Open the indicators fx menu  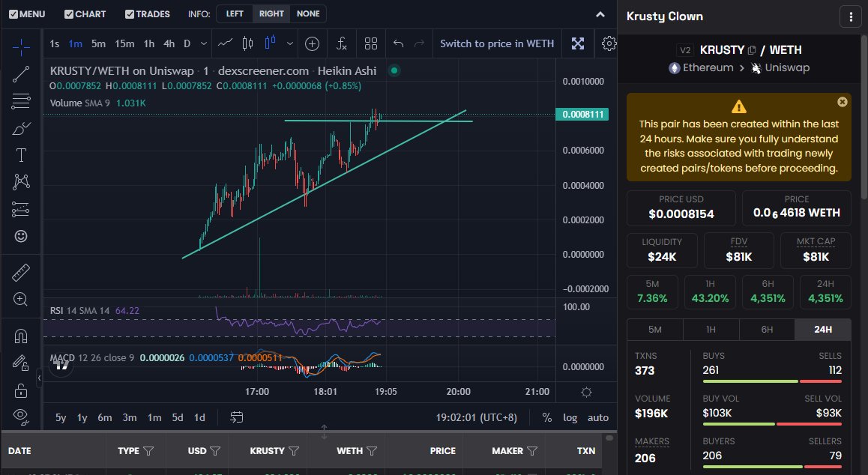click(342, 43)
